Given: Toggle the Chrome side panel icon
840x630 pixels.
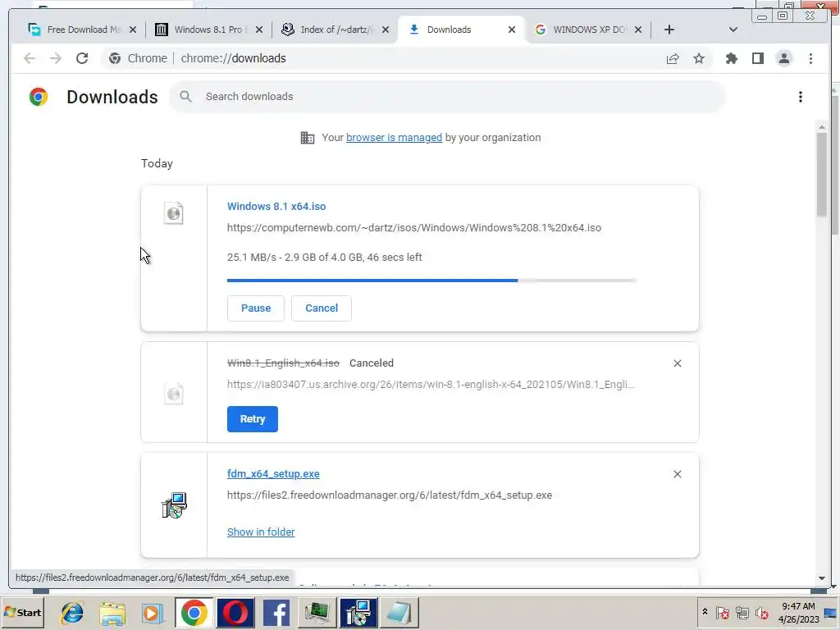Looking at the screenshot, I should (x=757, y=58).
